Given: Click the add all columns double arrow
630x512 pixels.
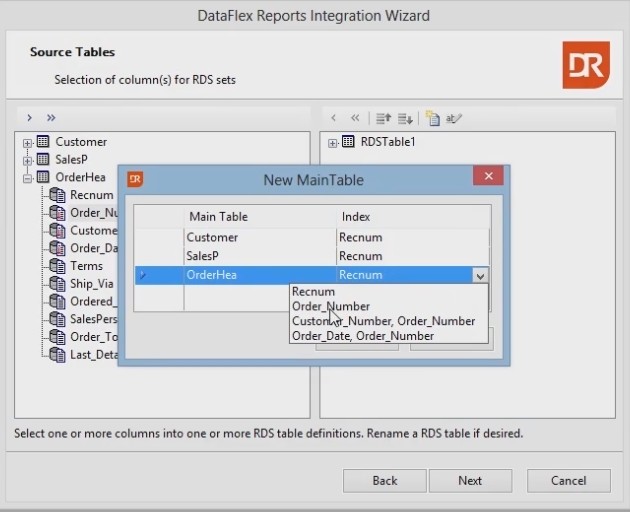Looking at the screenshot, I should pos(51,118).
